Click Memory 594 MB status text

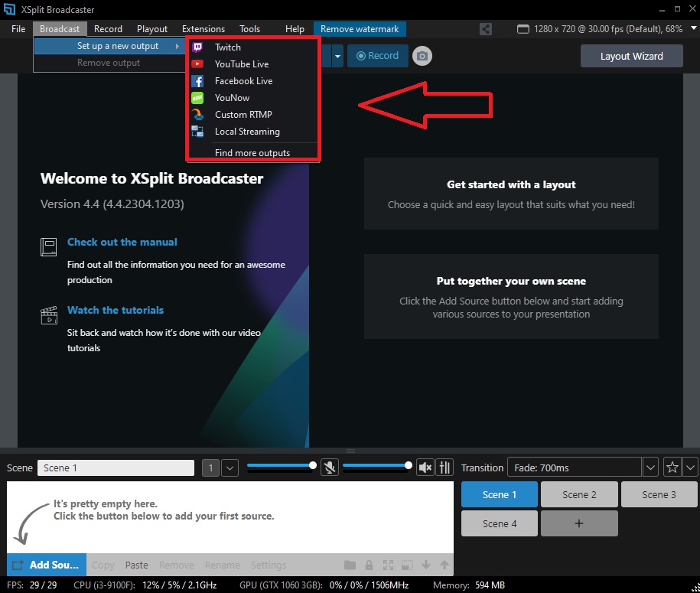point(469,585)
